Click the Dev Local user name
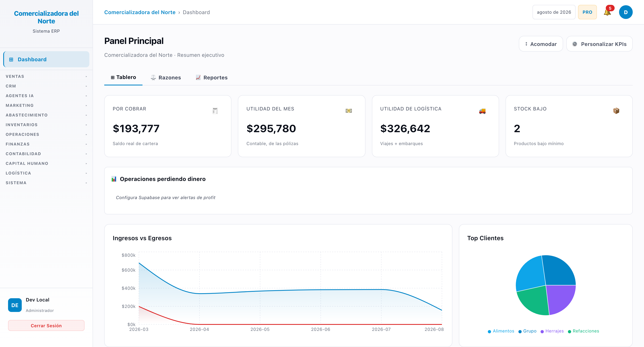Viewport: 644px width, 347px height. 37,300
